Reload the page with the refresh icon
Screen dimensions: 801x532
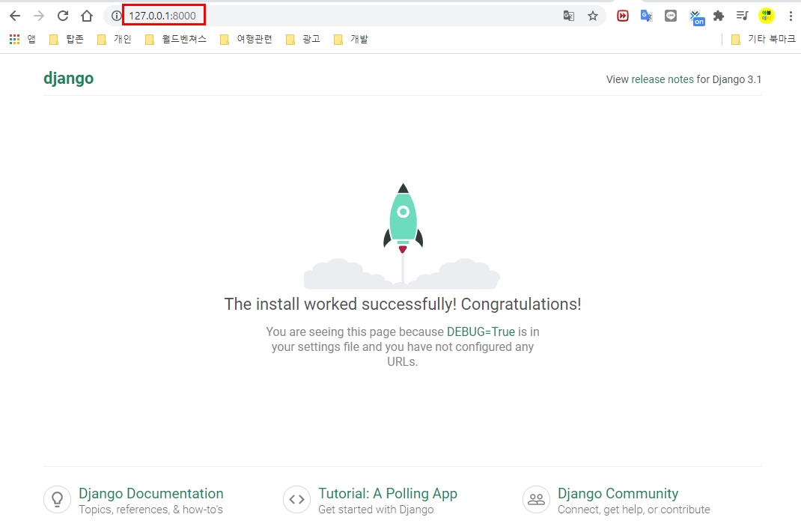(63, 16)
